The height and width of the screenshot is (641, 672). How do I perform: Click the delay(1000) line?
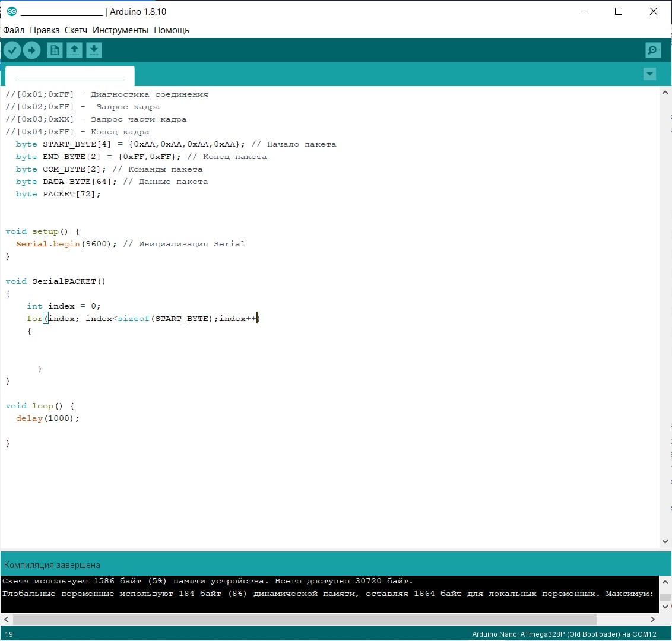pyautogui.click(x=47, y=418)
